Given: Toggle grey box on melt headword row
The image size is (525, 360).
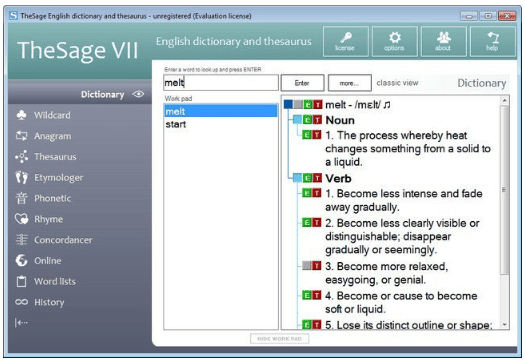Looking at the screenshot, I should point(298,104).
